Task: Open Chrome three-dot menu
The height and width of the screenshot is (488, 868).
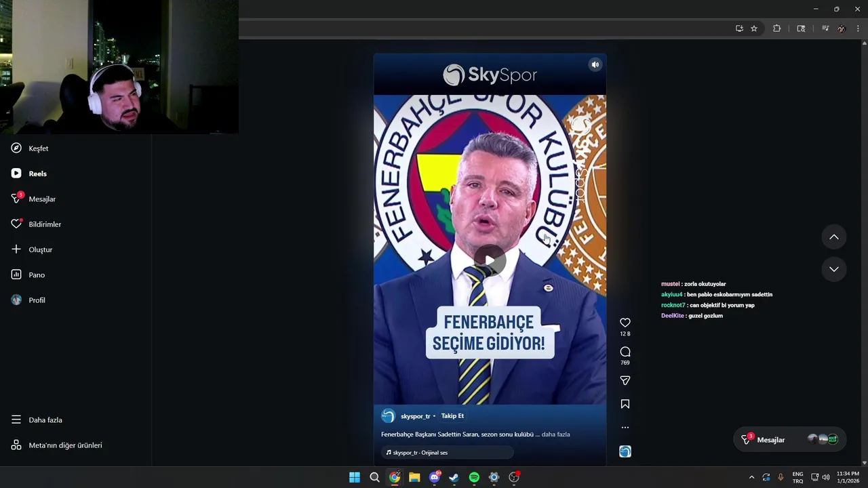Action: pos(858,28)
